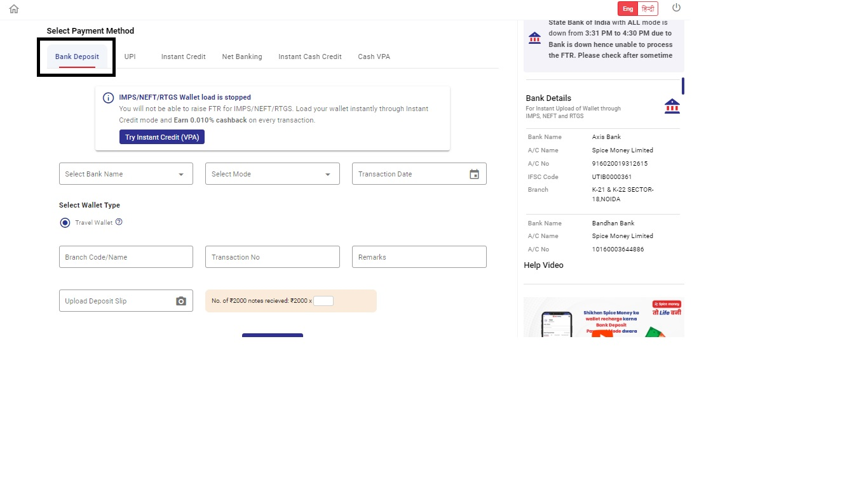Focus the Transaction Date field
Screen dimensions: 868x499
(419, 174)
